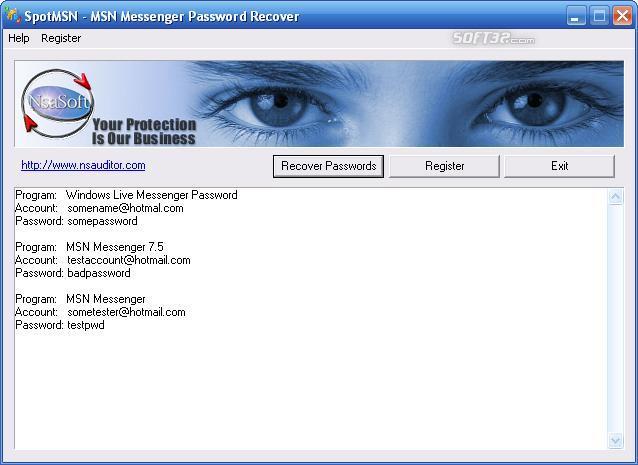
Task: Open the Help menu
Action: (19, 38)
